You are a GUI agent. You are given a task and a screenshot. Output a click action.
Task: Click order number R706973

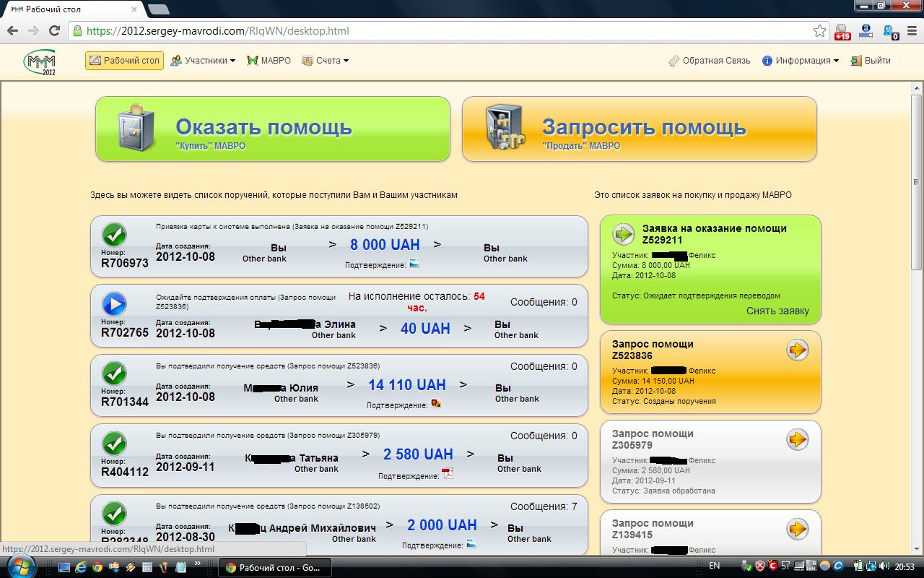point(125,263)
